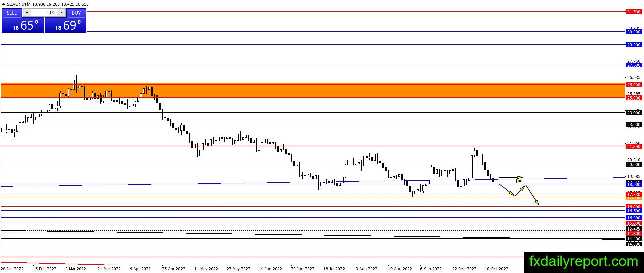Click the 3 Aug 2022 date label
The height and width of the screenshot is (273, 644).
[x=366, y=269]
